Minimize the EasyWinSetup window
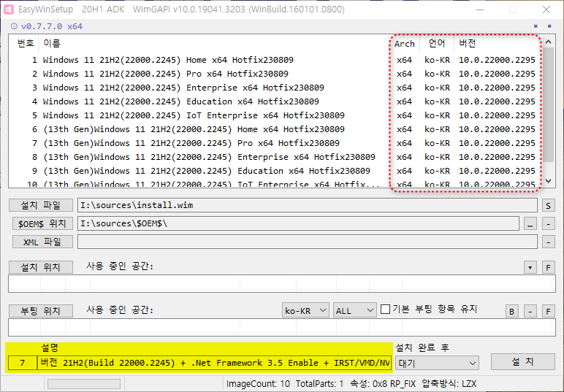Viewport: 564px width, 392px height. (480, 9)
